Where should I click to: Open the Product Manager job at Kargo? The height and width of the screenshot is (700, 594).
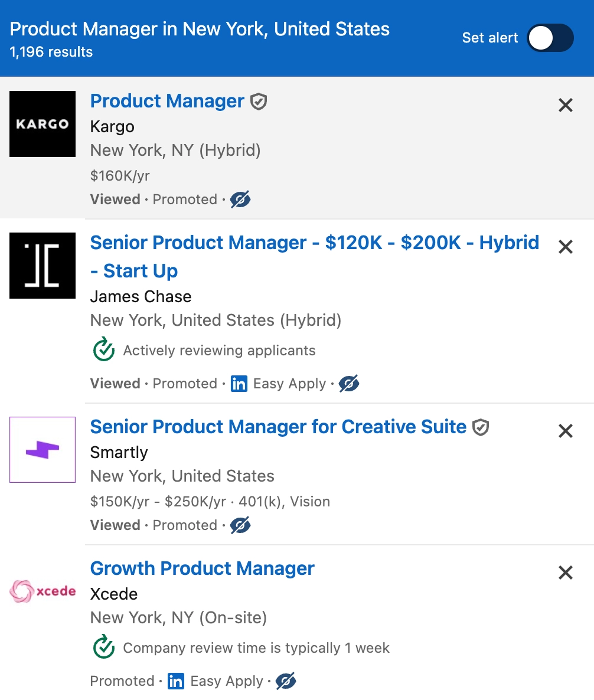tap(167, 101)
